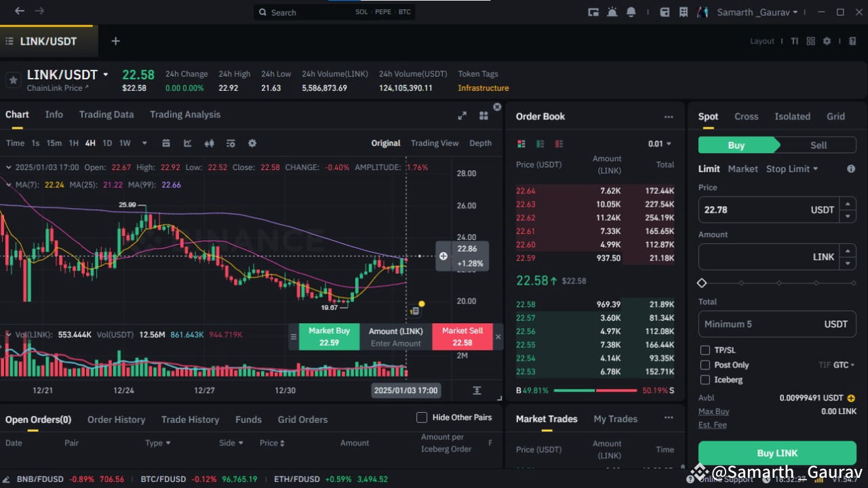Open Market Trades more options menu

tap(669, 418)
